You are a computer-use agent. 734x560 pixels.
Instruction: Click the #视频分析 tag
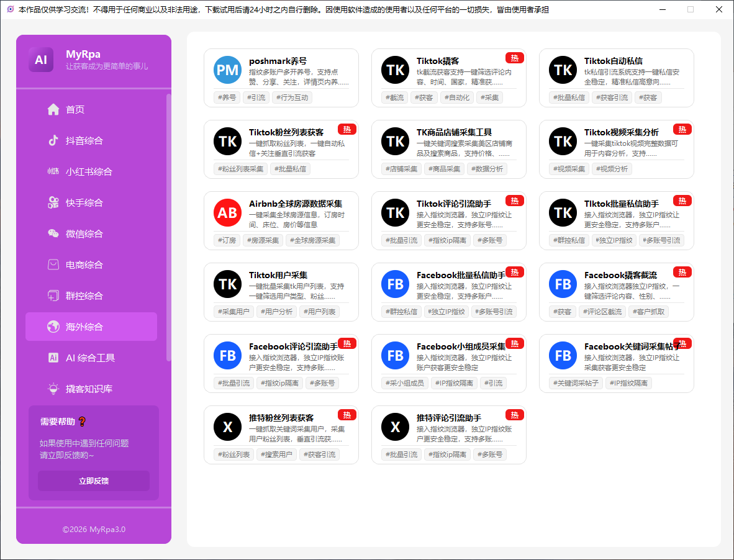tap(612, 169)
